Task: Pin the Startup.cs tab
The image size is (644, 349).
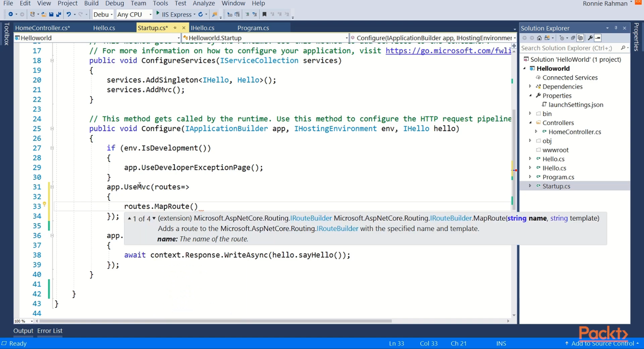Action: [175, 28]
